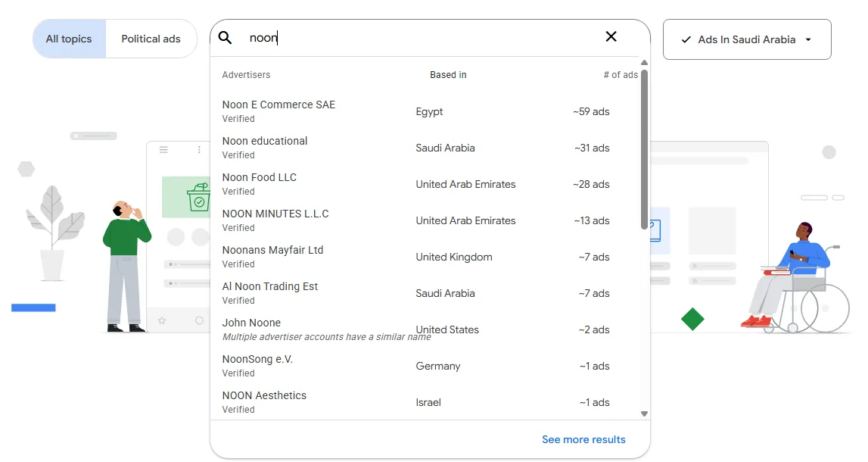868x462 pixels.
Task: Click the ~2 ads count
Action: click(x=594, y=329)
